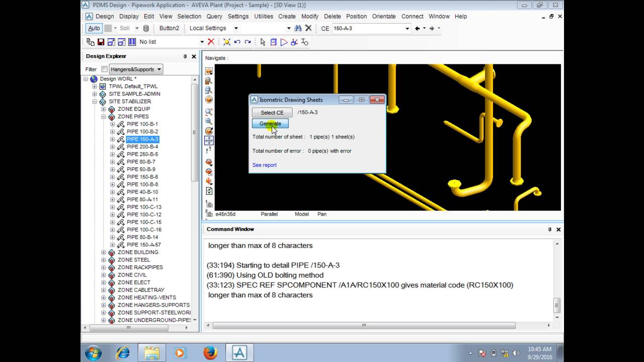Click the blue grid list icon
Image resolution: width=644 pixels, height=362 pixels.
pyautogui.click(x=132, y=42)
